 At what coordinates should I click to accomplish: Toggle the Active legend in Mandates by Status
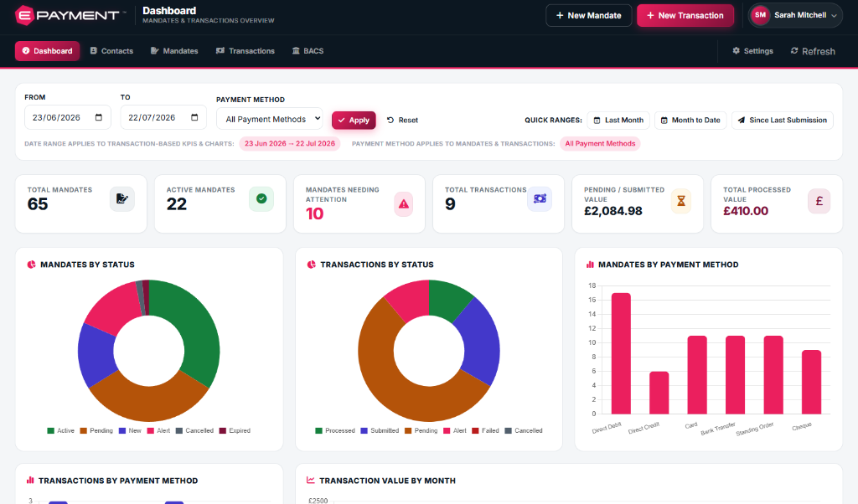[60, 431]
